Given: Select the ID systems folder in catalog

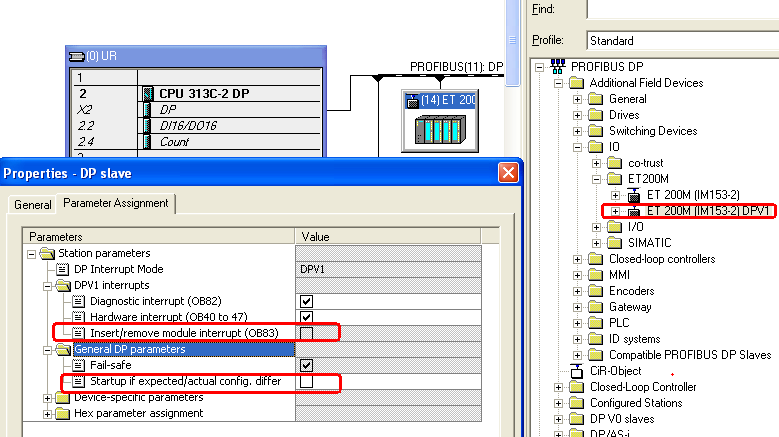Looking at the screenshot, I should point(634,339).
